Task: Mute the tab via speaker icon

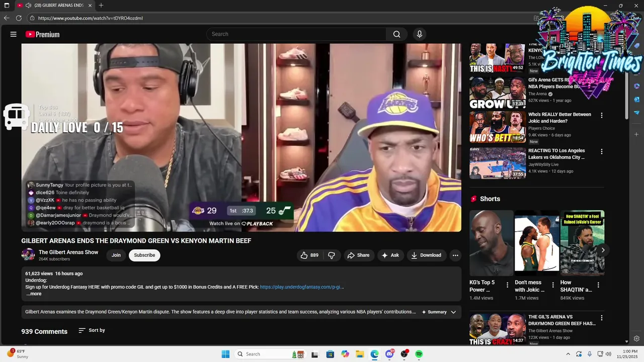Action: point(28,5)
